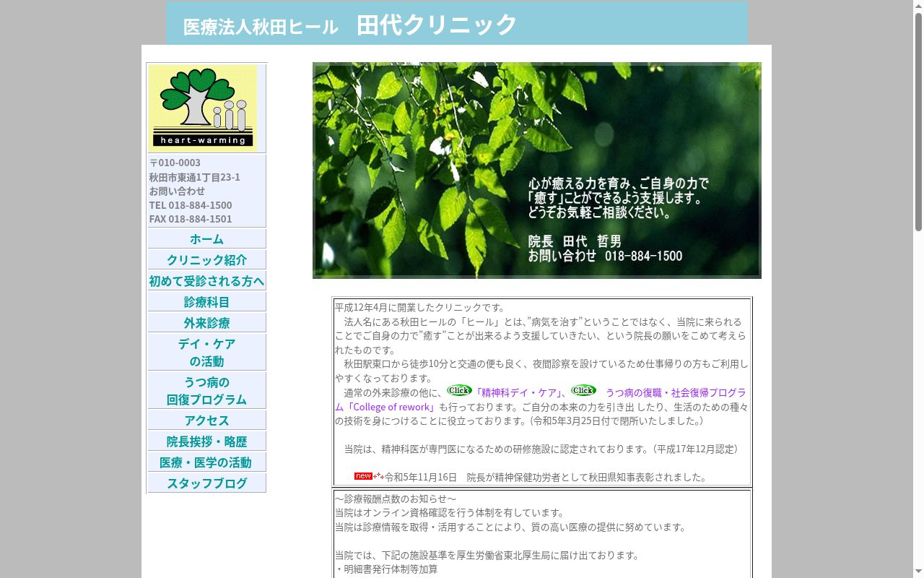
Task: Click the vertical page scrollbar thumb
Action: 918,121
